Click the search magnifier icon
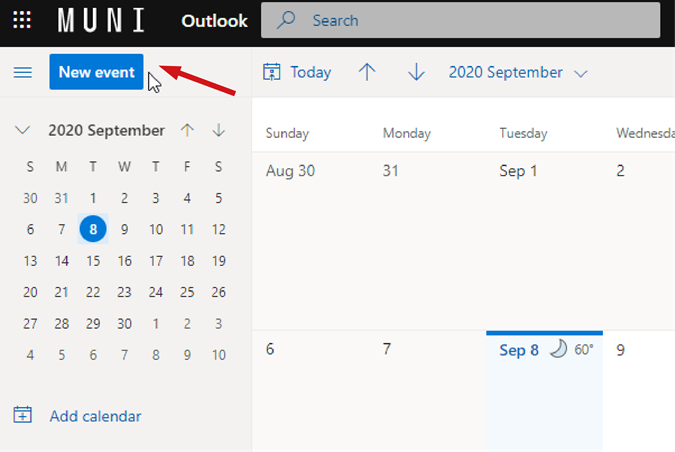The width and height of the screenshot is (675, 452). (287, 20)
